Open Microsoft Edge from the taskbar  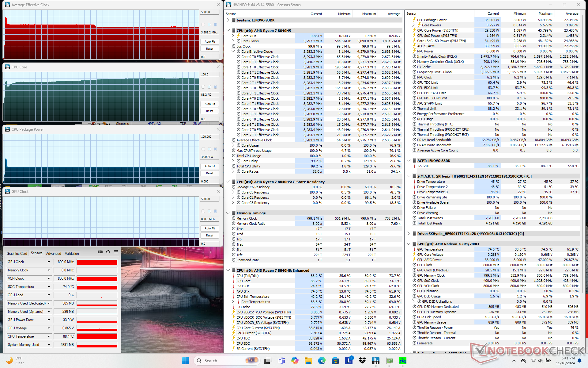pyautogui.click(x=322, y=361)
